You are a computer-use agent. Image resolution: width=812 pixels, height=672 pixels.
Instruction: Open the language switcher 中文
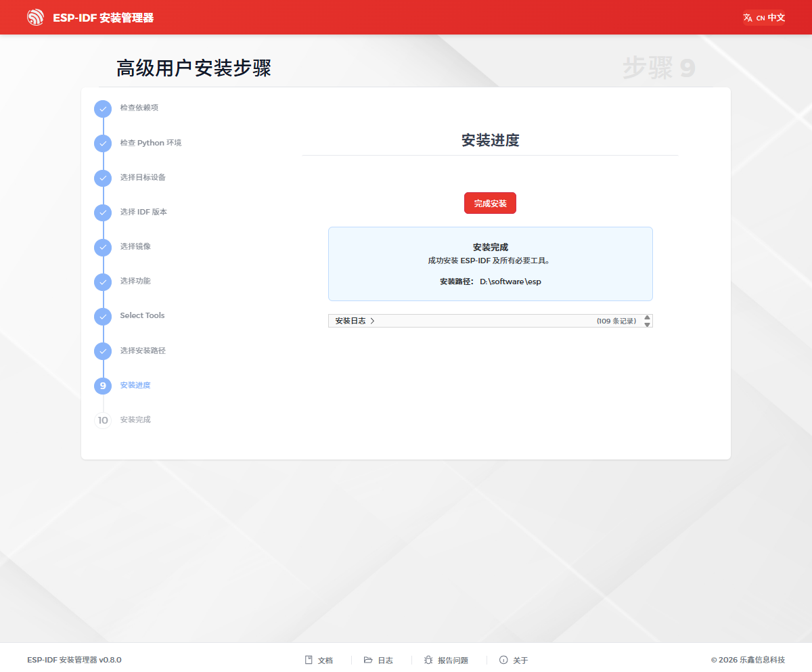(x=765, y=18)
